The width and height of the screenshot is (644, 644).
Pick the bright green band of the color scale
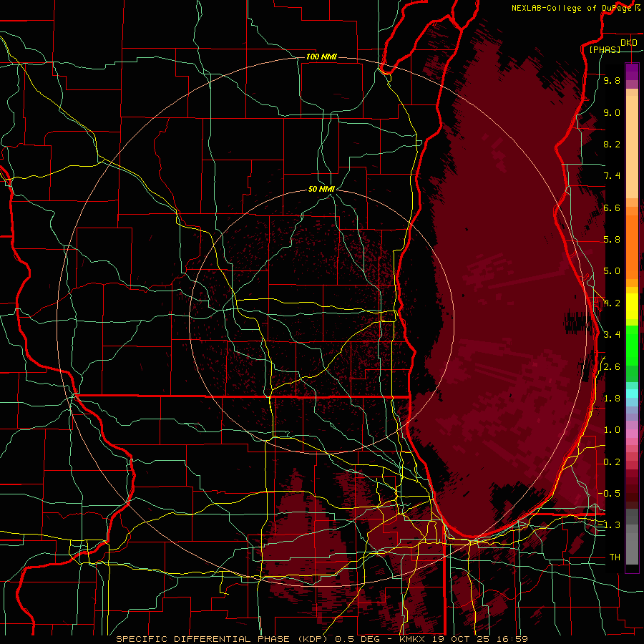tap(632, 346)
